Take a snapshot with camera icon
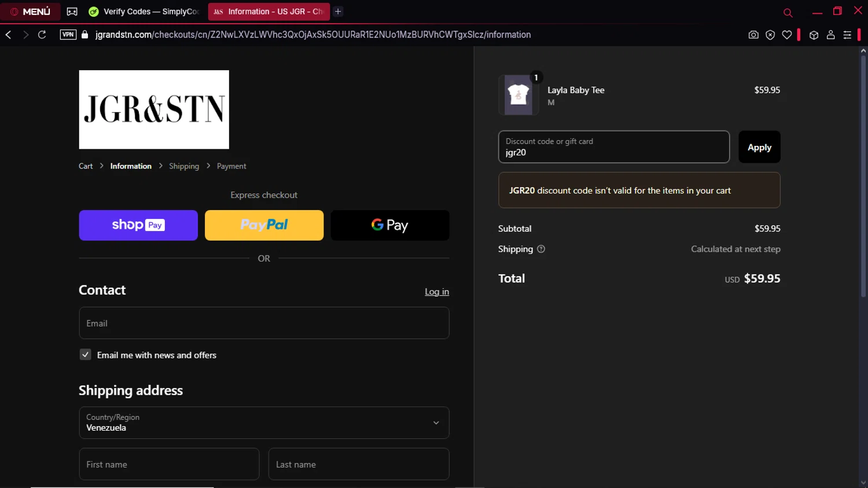Viewport: 868px width, 488px height. point(753,35)
